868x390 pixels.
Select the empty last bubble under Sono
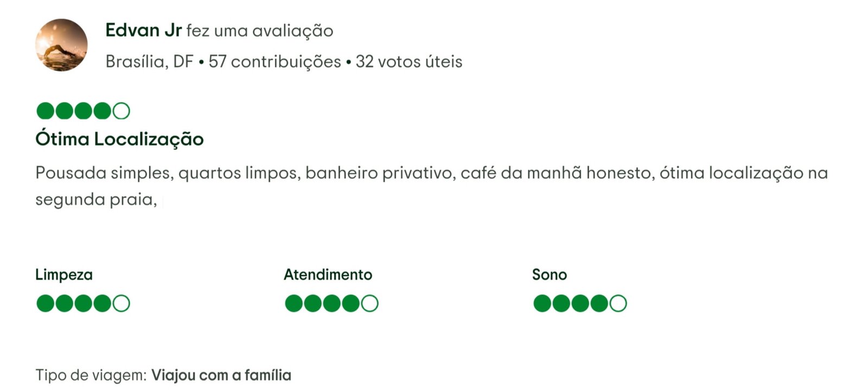pyautogui.click(x=618, y=303)
